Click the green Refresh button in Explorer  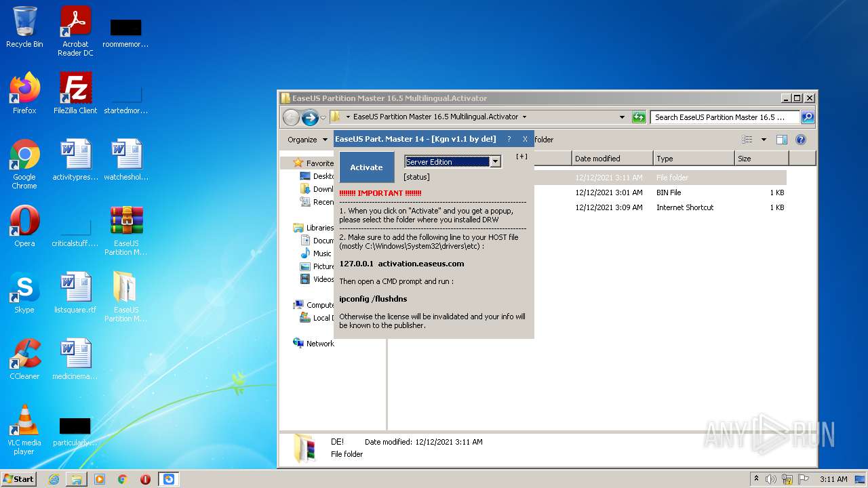click(x=639, y=117)
